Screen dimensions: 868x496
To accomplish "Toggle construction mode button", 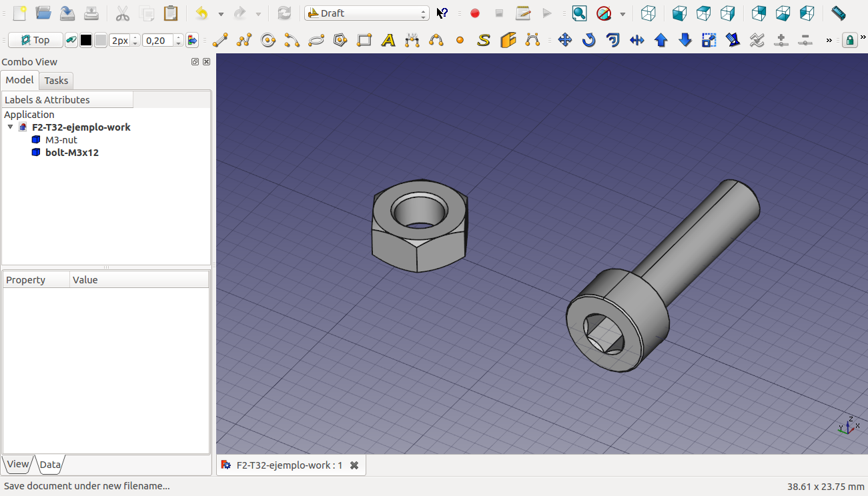I will pyautogui.click(x=71, y=40).
